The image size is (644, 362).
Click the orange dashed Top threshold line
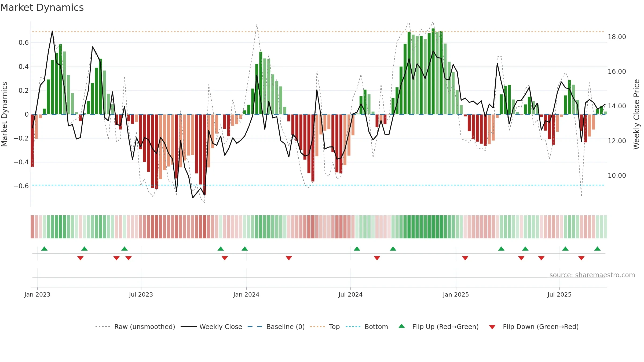pyautogui.click(x=318, y=32)
